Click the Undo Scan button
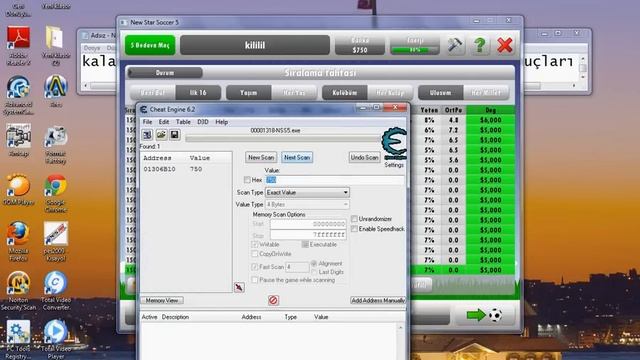 click(364, 158)
